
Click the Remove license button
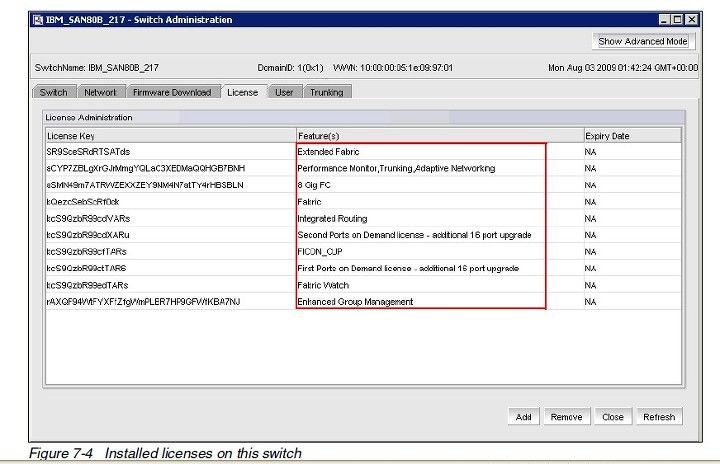click(x=566, y=417)
